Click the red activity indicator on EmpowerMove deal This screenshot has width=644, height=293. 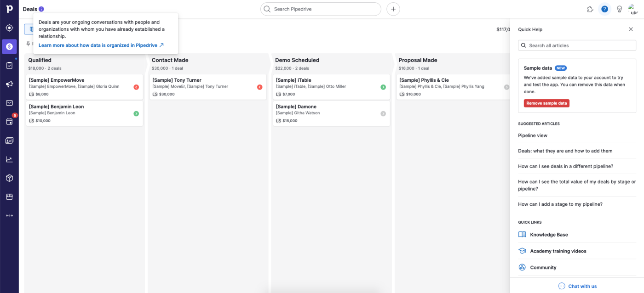pyautogui.click(x=136, y=87)
